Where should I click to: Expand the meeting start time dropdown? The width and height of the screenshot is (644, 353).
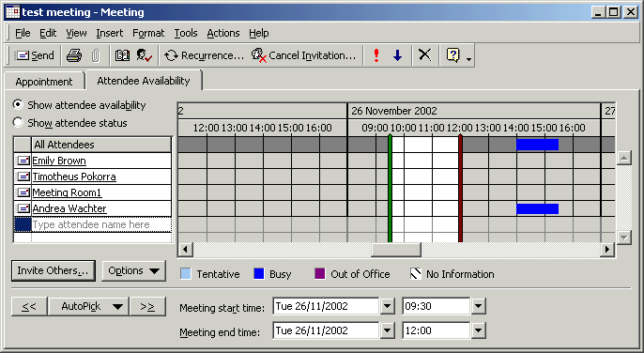(x=478, y=306)
